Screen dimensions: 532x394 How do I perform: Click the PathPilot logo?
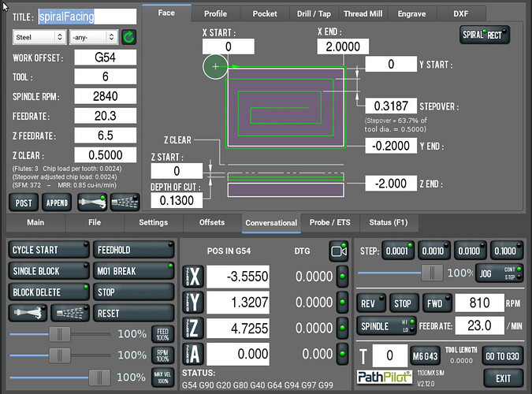click(x=385, y=377)
